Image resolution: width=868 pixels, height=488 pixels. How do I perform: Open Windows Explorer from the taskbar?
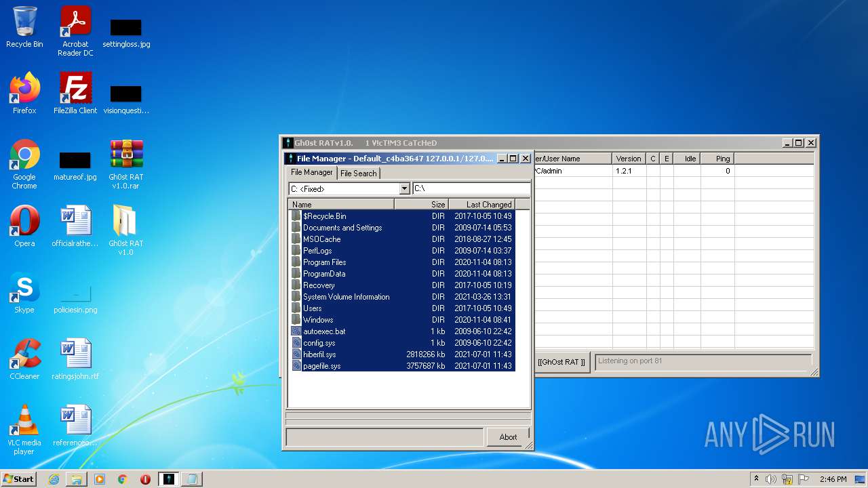click(77, 479)
